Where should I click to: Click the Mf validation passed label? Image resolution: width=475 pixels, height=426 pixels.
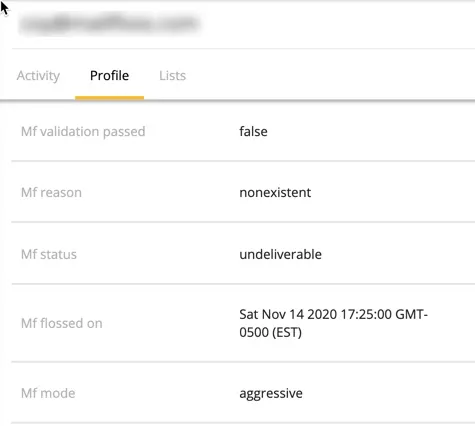[83, 131]
